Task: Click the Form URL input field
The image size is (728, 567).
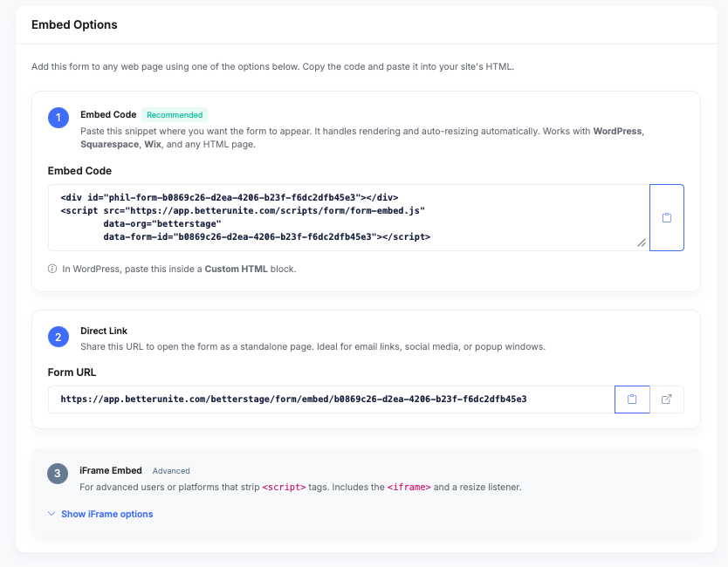Action: [332, 400]
